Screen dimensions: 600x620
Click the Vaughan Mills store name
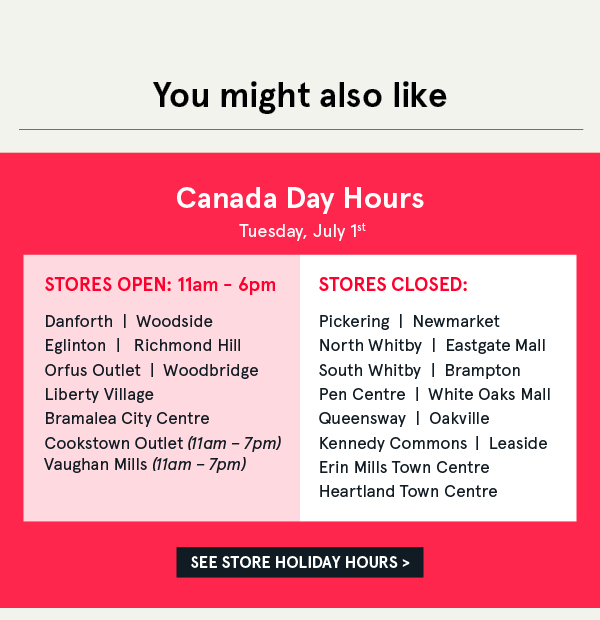[x=96, y=464]
